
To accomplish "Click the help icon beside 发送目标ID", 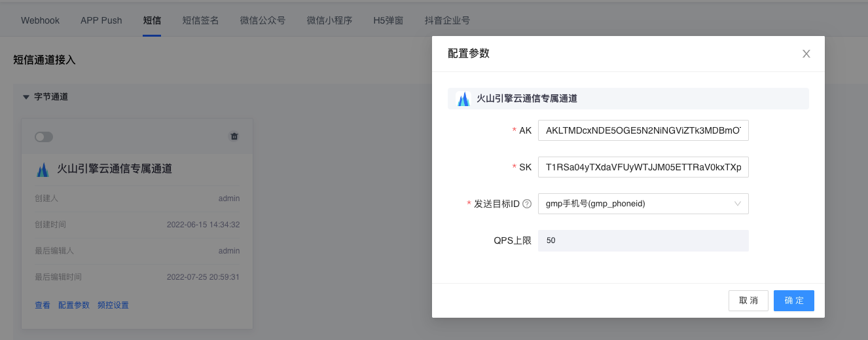I will (527, 204).
